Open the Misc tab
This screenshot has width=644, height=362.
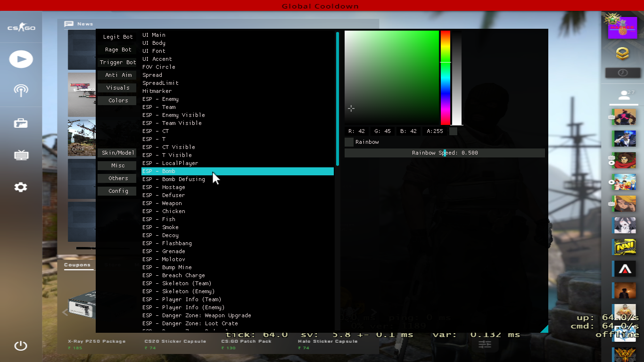[x=118, y=165]
